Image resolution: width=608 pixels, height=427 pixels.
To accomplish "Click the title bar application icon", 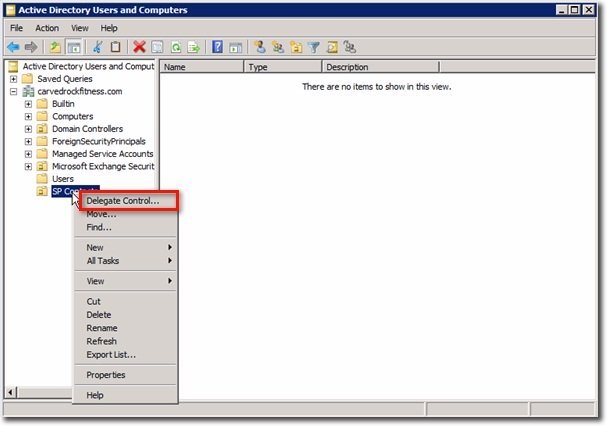I will [11, 10].
